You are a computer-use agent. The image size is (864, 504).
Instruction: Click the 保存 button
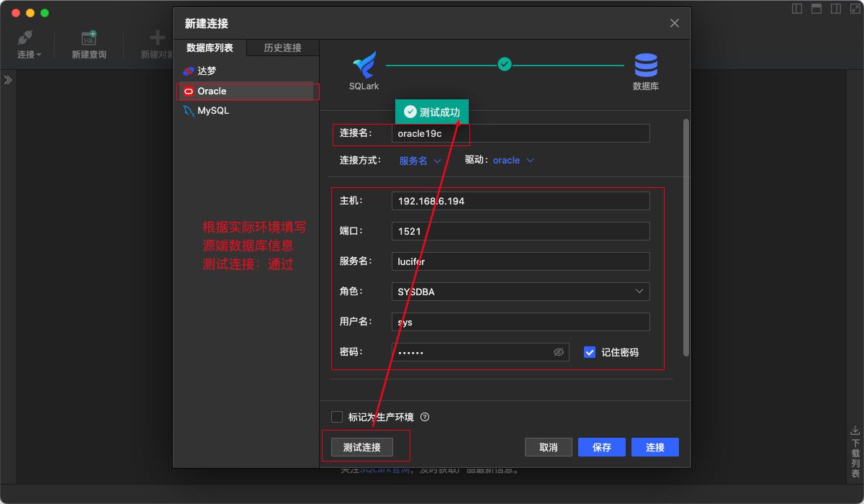602,447
